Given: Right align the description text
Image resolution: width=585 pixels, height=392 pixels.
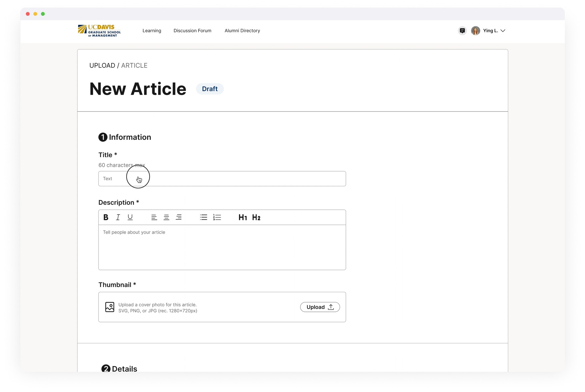Looking at the screenshot, I should 179,217.
